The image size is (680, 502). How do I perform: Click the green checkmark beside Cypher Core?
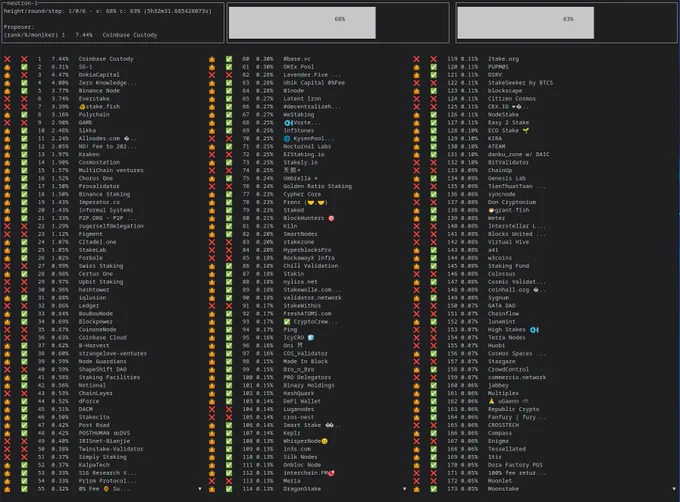(229, 194)
